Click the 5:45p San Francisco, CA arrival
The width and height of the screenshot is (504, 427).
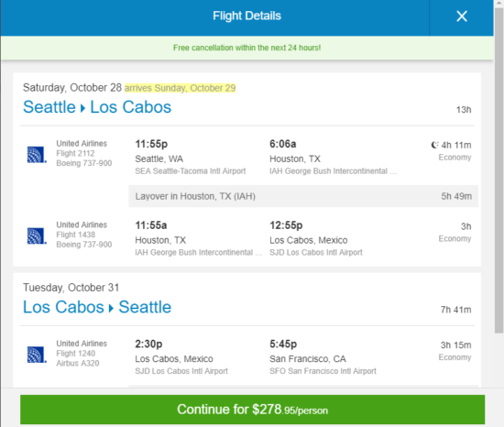[283, 344]
